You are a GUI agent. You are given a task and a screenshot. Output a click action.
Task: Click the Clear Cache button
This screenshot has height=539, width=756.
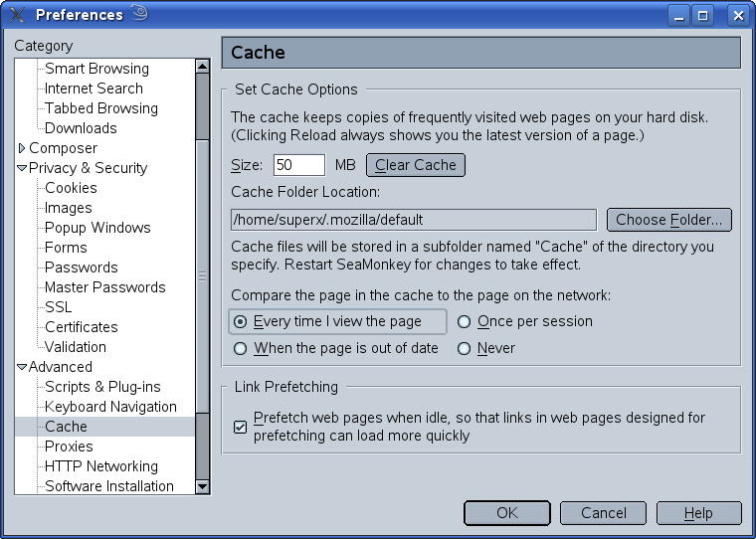(x=416, y=165)
